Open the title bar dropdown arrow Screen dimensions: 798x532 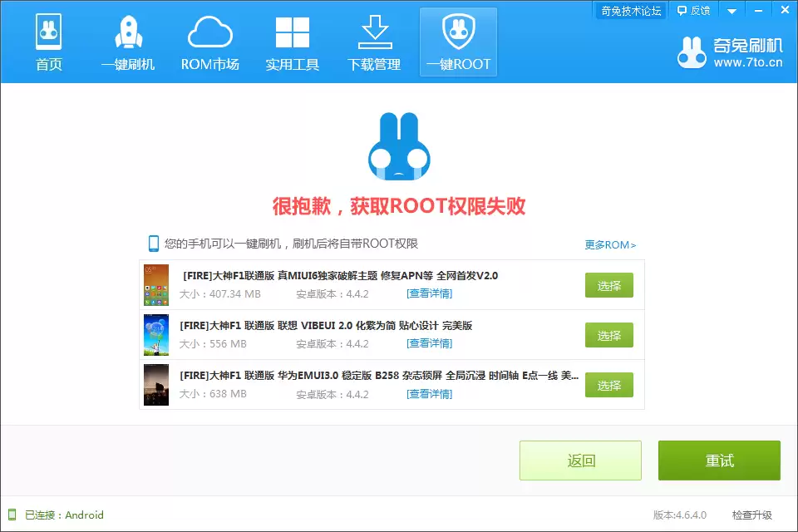[x=731, y=10]
